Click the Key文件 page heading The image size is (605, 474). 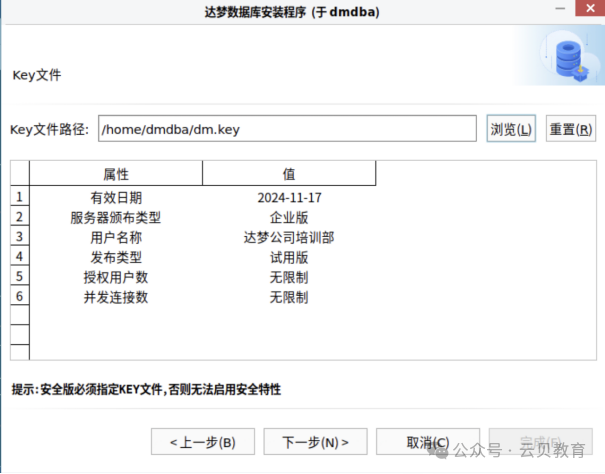pyautogui.click(x=37, y=75)
